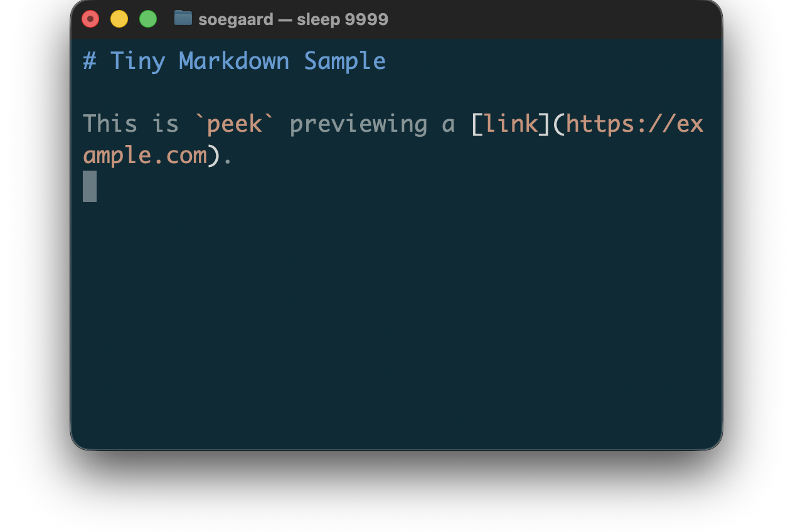Click the wrapped "ample.com" URL text
The width and height of the screenshot is (793, 532).
tap(145, 155)
